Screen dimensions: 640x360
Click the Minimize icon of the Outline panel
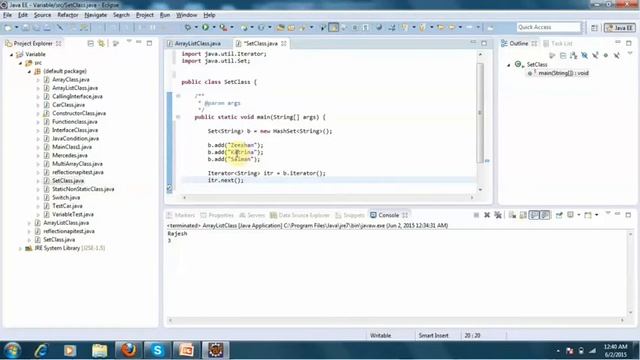(x=618, y=42)
